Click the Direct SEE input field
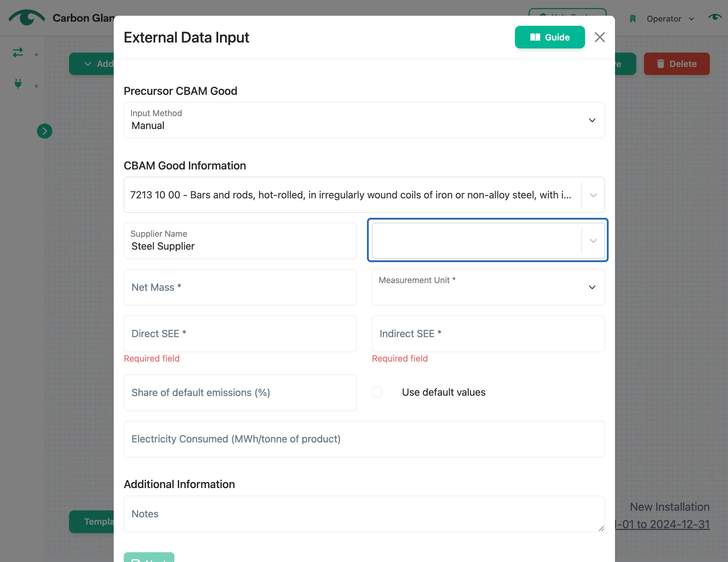Screen dimensions: 728x562 240,334
